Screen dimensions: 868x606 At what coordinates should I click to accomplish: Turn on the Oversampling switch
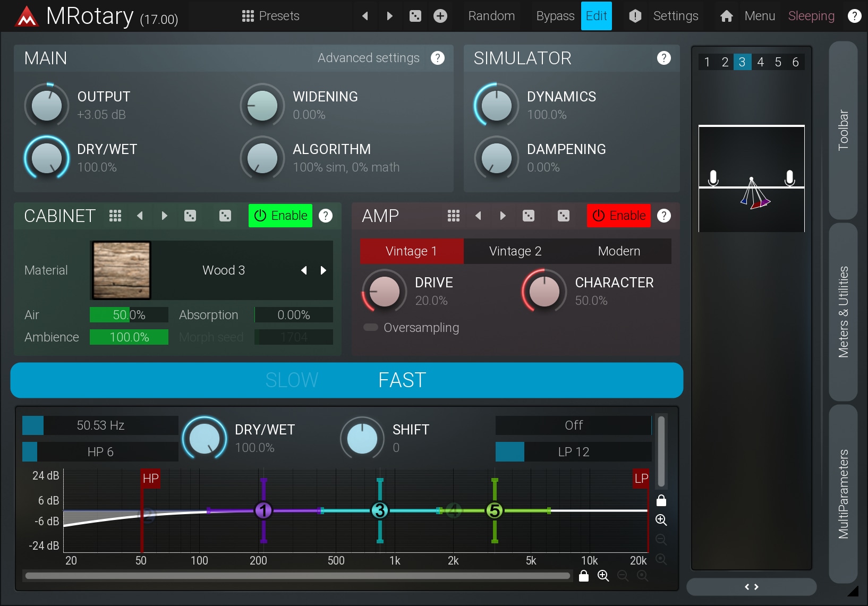click(370, 327)
